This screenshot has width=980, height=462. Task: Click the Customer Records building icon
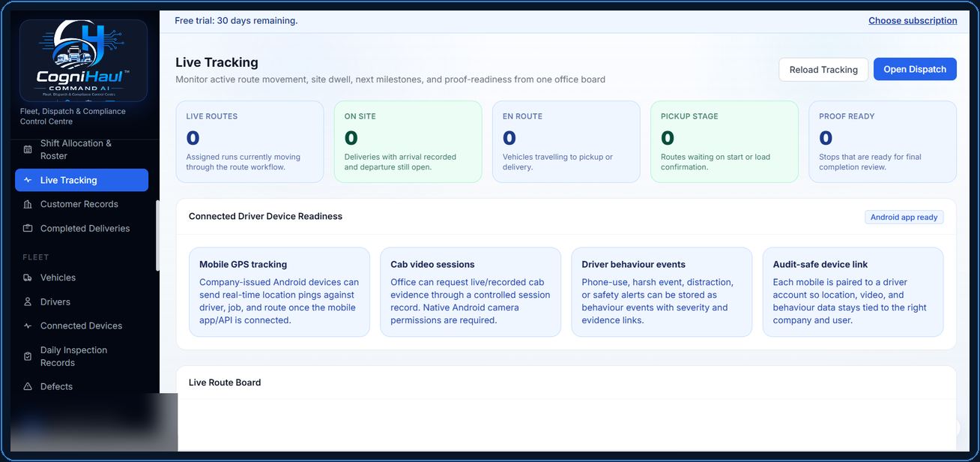[28, 204]
